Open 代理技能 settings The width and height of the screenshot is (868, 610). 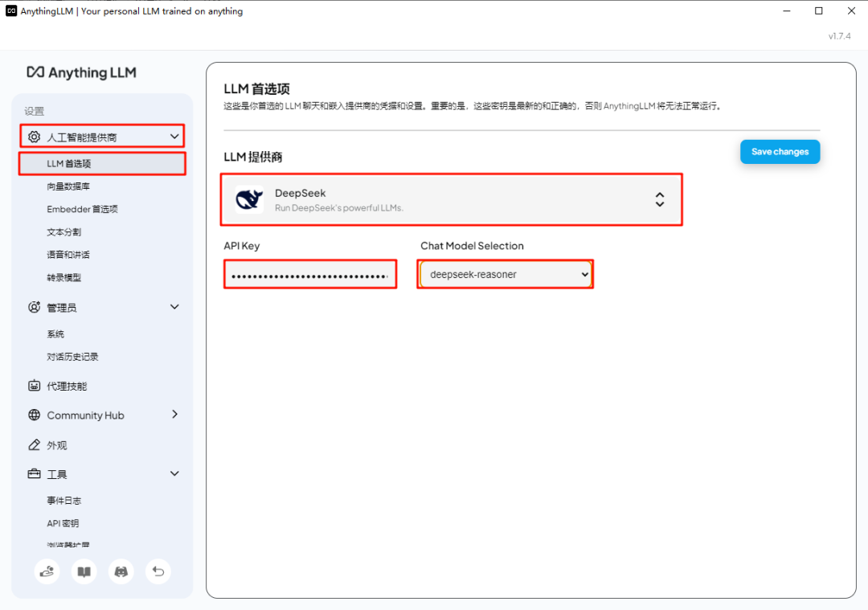[67, 387]
